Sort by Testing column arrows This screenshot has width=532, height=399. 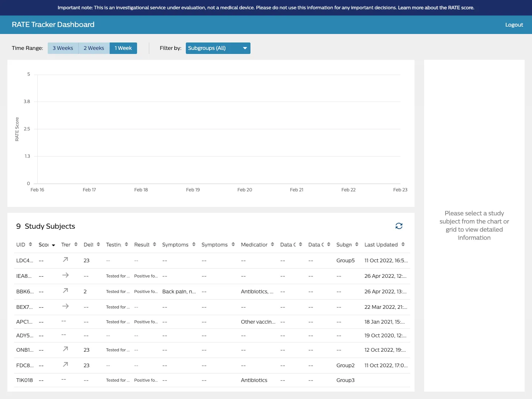(x=126, y=245)
